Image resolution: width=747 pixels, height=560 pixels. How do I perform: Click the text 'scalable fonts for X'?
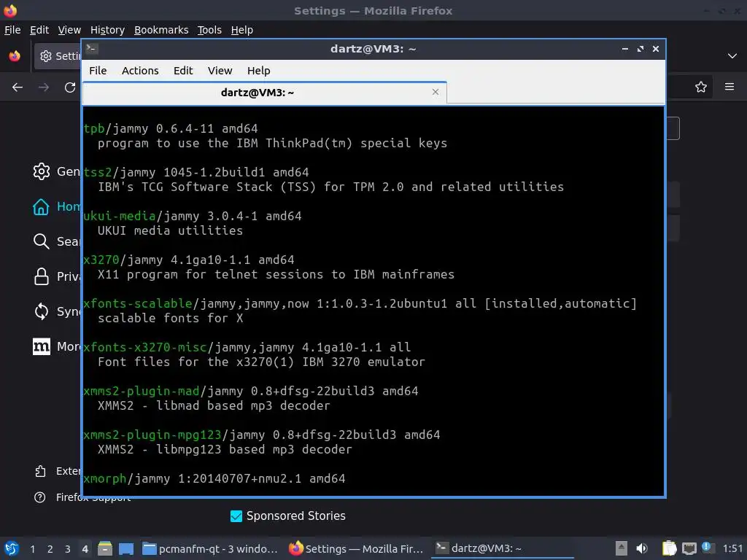coord(171,318)
